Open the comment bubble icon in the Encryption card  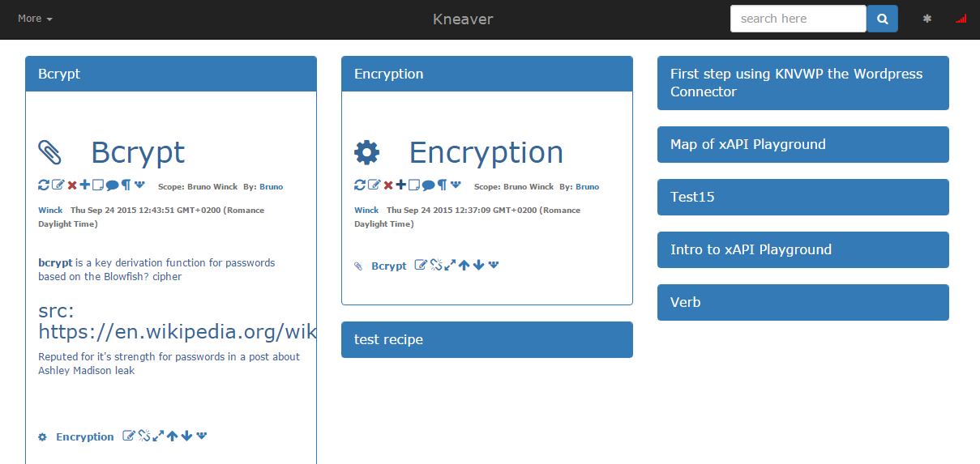pyautogui.click(x=428, y=185)
